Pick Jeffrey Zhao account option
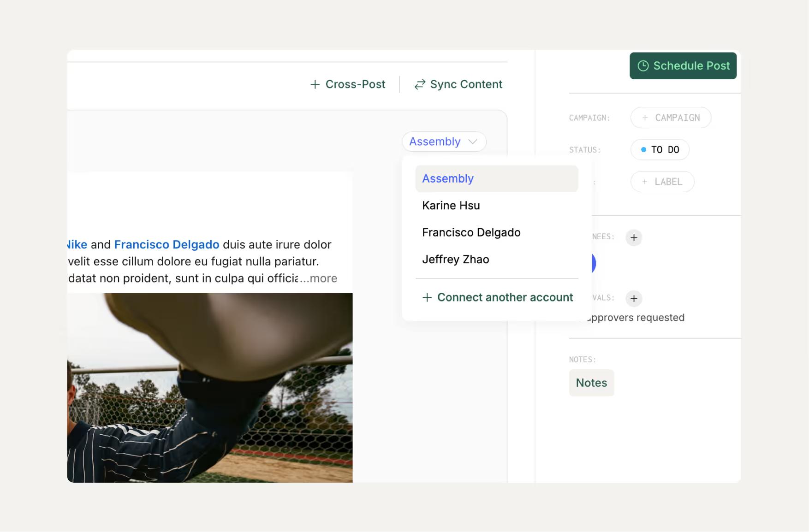The width and height of the screenshot is (809, 532). click(497, 260)
